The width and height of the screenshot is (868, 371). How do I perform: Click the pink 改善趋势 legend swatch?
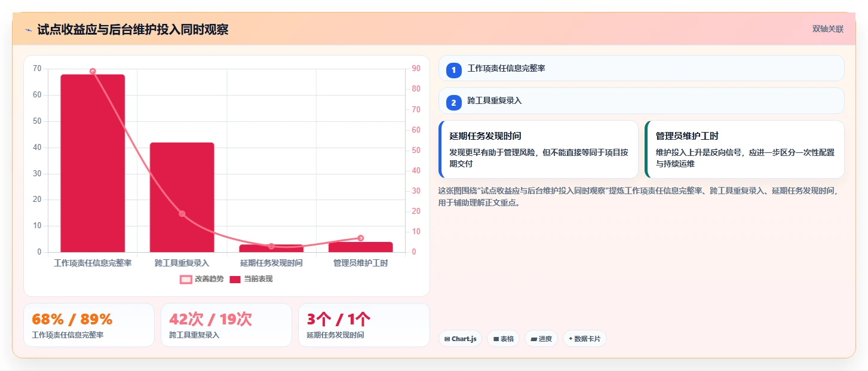click(186, 279)
